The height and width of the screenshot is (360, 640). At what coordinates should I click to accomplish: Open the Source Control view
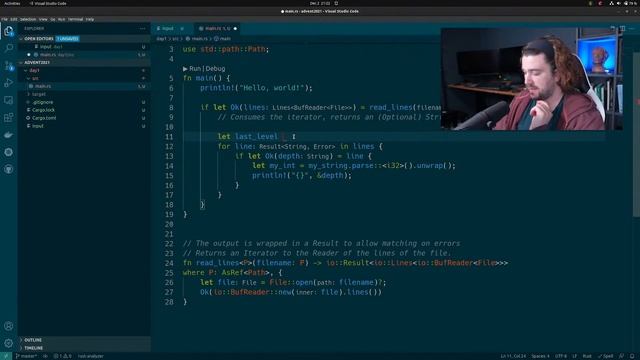point(9,65)
